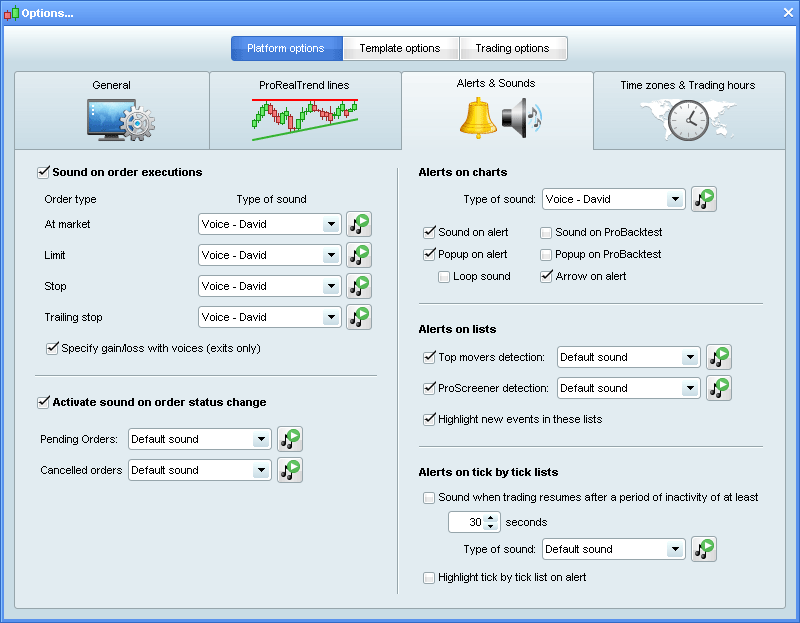The height and width of the screenshot is (623, 800).
Task: Uncheck Arrow on alert
Action: pyautogui.click(x=546, y=277)
